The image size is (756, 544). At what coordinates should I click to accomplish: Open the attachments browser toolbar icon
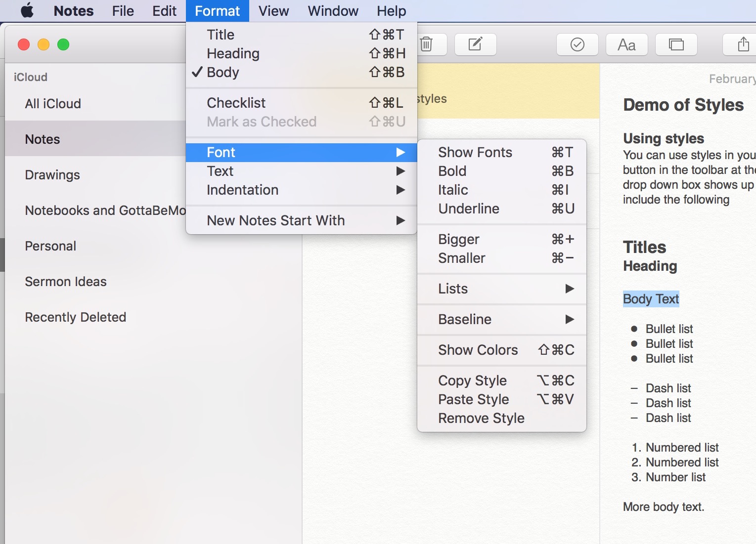pos(676,44)
